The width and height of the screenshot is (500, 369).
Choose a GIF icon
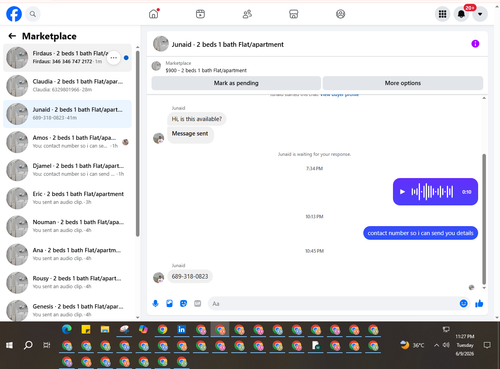[198, 303]
